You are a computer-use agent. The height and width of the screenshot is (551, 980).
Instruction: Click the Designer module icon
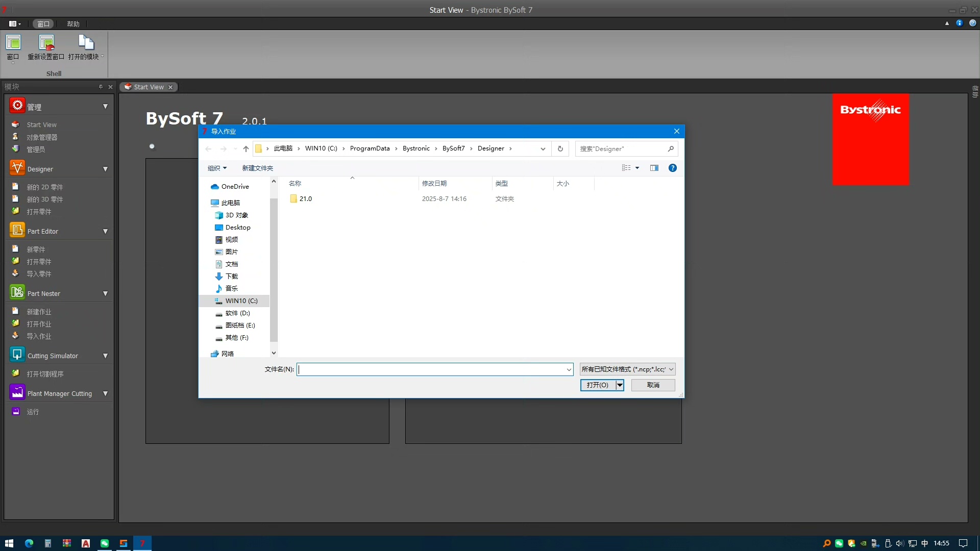[17, 168]
